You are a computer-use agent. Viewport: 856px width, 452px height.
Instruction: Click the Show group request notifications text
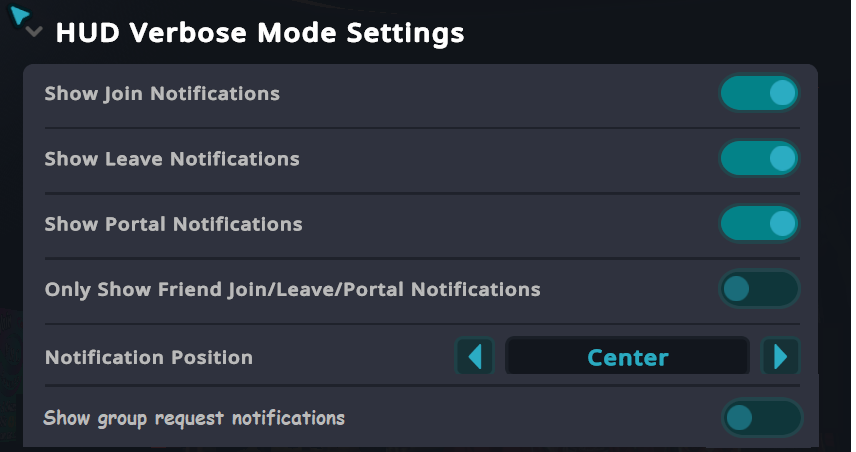(194, 418)
